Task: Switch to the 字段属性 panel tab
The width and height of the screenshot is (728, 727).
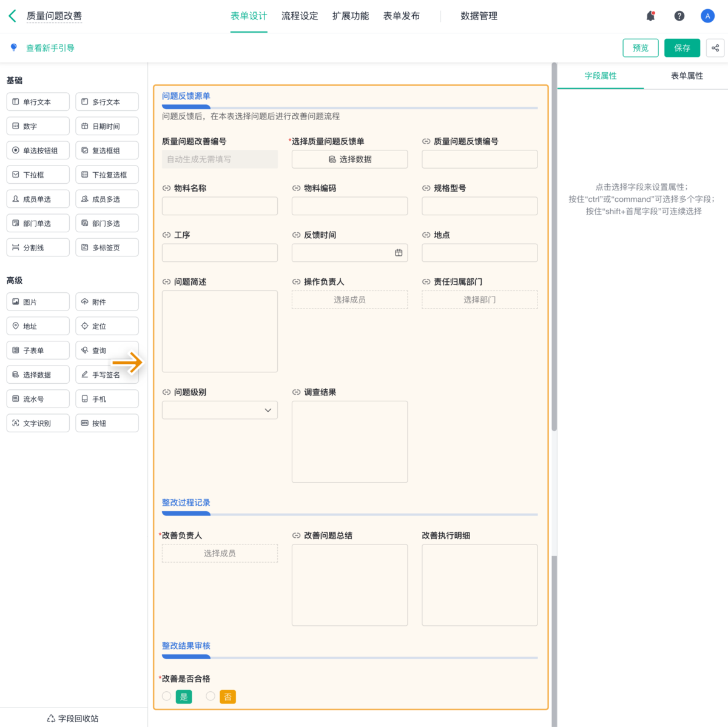Action: pyautogui.click(x=601, y=76)
